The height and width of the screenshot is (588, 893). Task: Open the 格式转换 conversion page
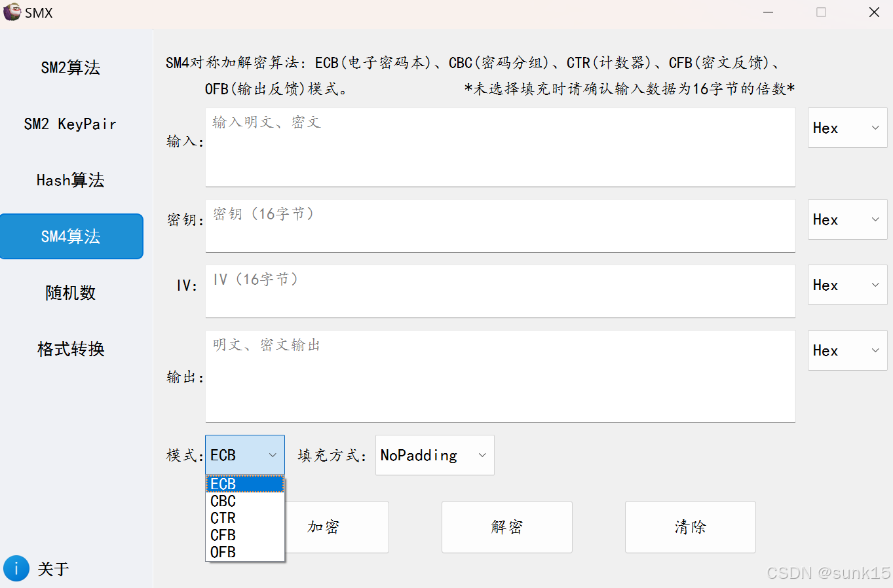click(x=71, y=349)
